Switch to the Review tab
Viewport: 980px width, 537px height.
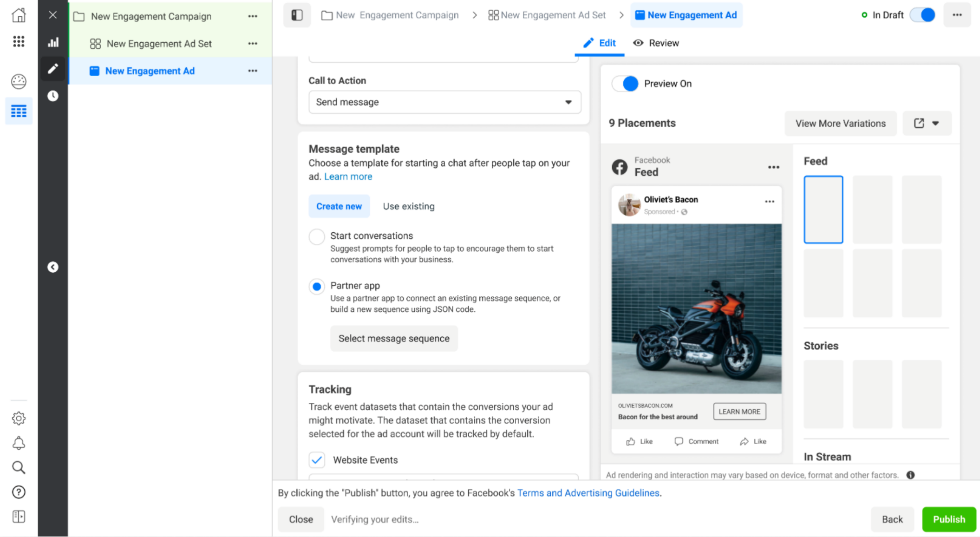click(656, 43)
